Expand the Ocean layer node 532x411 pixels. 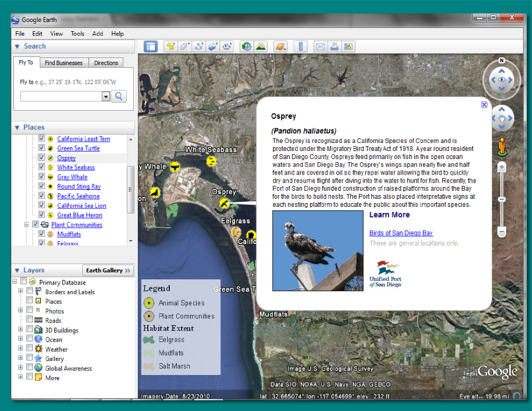point(20,338)
